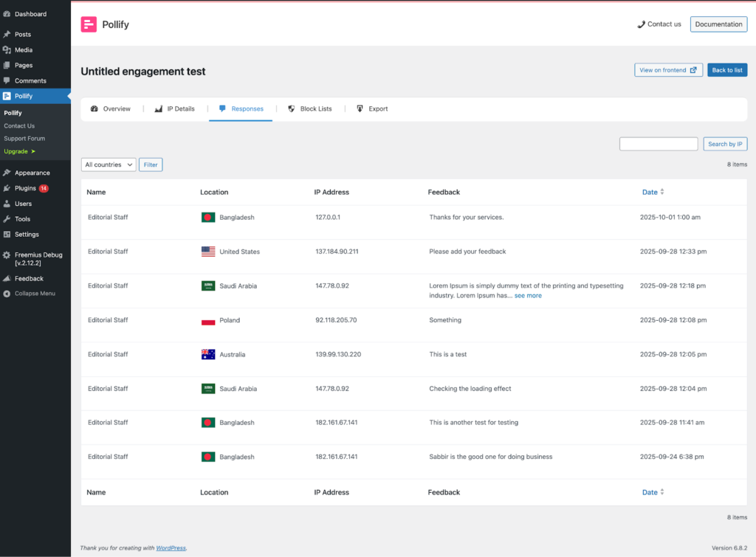The height and width of the screenshot is (557, 756).
Task: Click the Media icon in sidebar
Action: click(7, 50)
